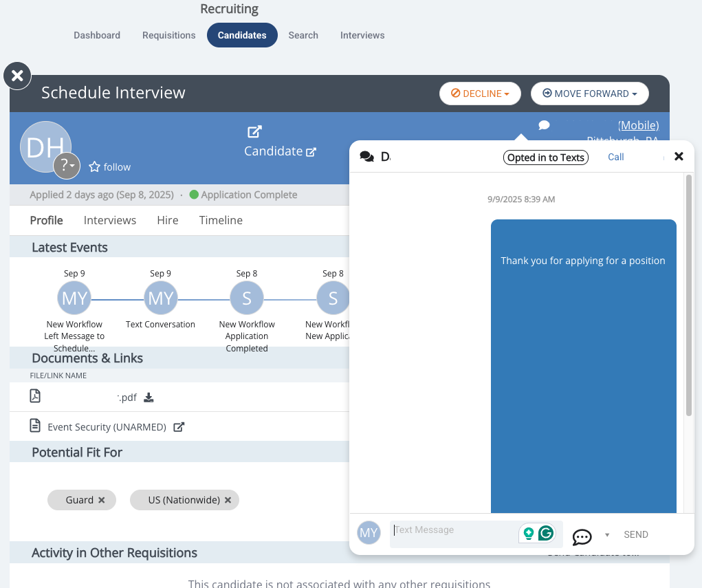Switch to the Timeline tab

point(221,220)
